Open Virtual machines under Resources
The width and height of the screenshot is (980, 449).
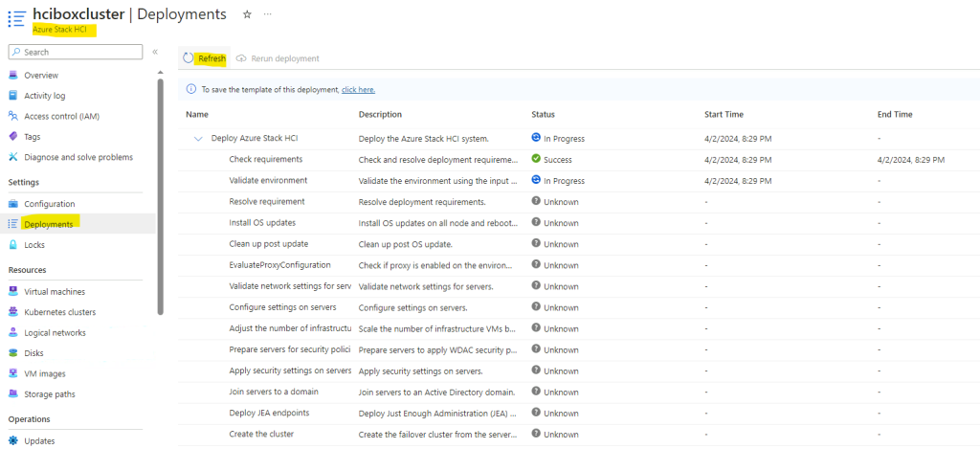tap(55, 291)
